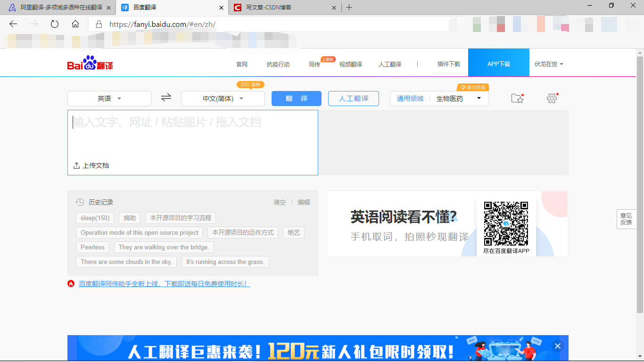The width and height of the screenshot is (644, 362).
Task: Select history item 本开源项目的运作方式
Action: click(243, 232)
